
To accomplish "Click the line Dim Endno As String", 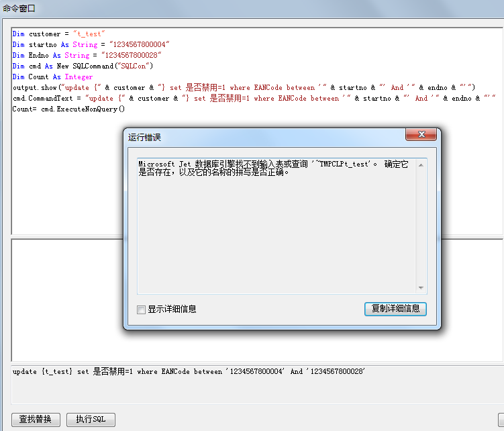I will point(87,55).
